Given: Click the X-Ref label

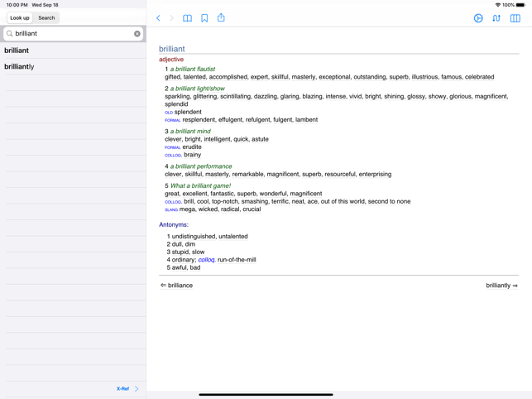Looking at the screenshot, I should [122, 388].
